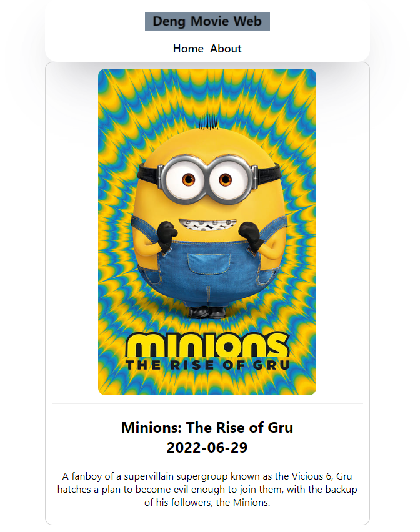Click the minion's right eye on the poster
The width and height of the screenshot is (420, 532).
pyautogui.click(x=226, y=179)
